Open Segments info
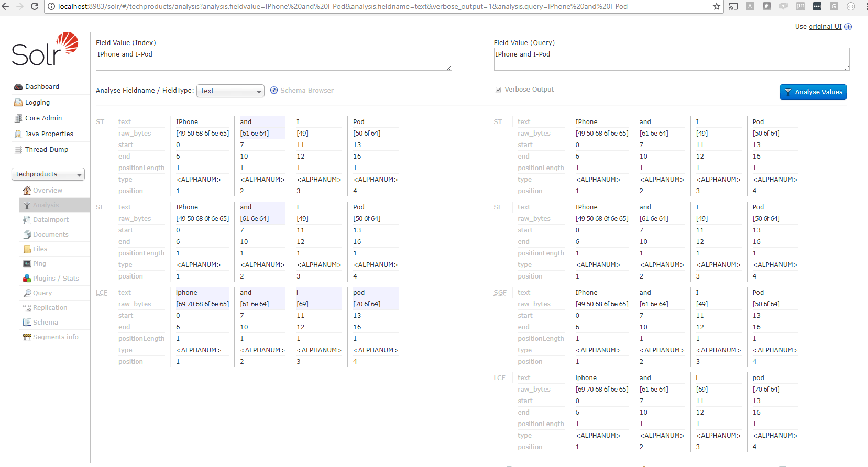The height and width of the screenshot is (467, 868). pyautogui.click(x=56, y=337)
